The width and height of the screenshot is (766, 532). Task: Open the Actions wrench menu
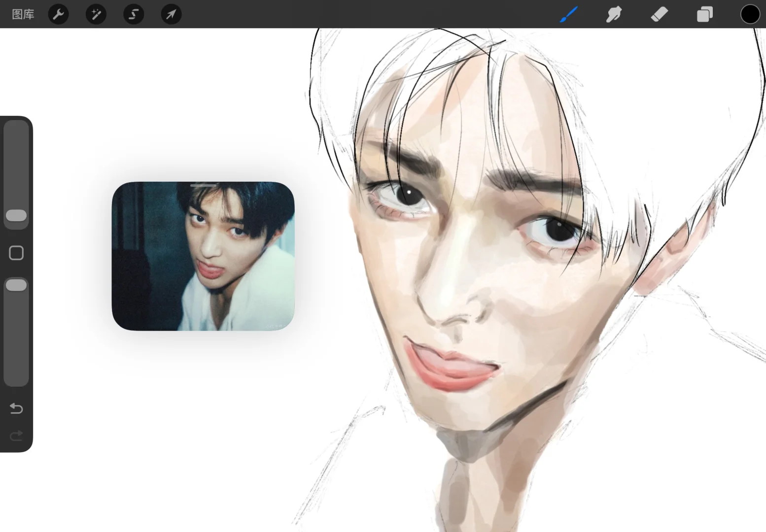click(x=59, y=14)
